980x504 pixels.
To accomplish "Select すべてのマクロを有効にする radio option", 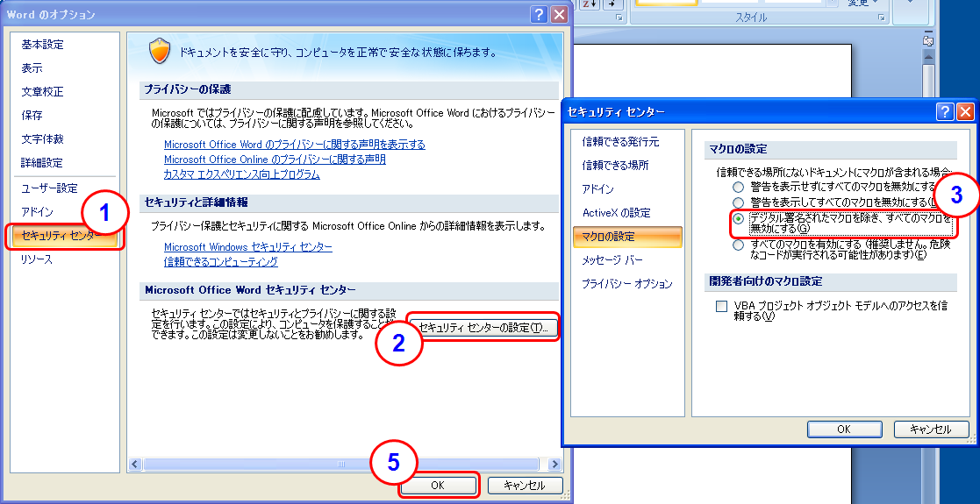I will click(739, 245).
